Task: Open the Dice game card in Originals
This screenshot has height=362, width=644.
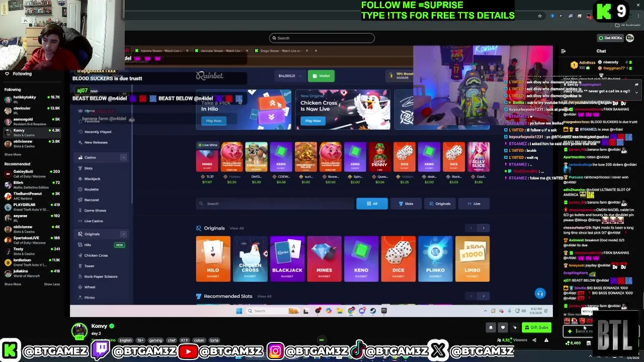Action: click(398, 258)
